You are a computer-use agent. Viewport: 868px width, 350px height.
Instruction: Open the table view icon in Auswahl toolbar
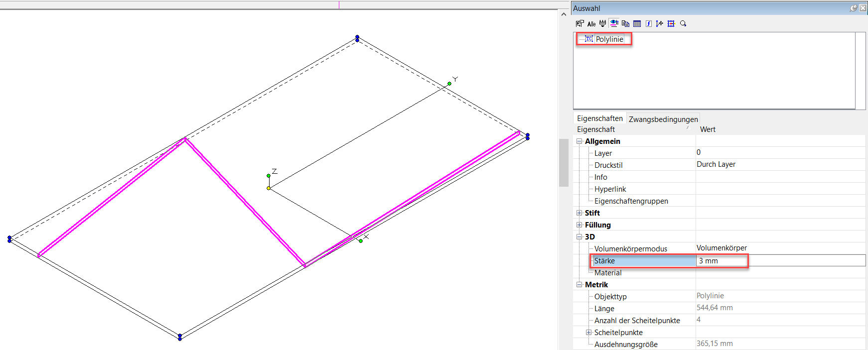pyautogui.click(x=637, y=23)
